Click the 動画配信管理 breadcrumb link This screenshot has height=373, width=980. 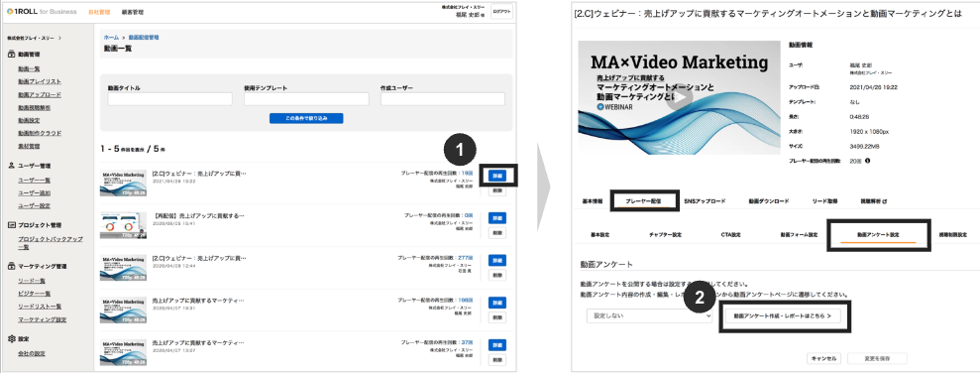pyautogui.click(x=143, y=38)
